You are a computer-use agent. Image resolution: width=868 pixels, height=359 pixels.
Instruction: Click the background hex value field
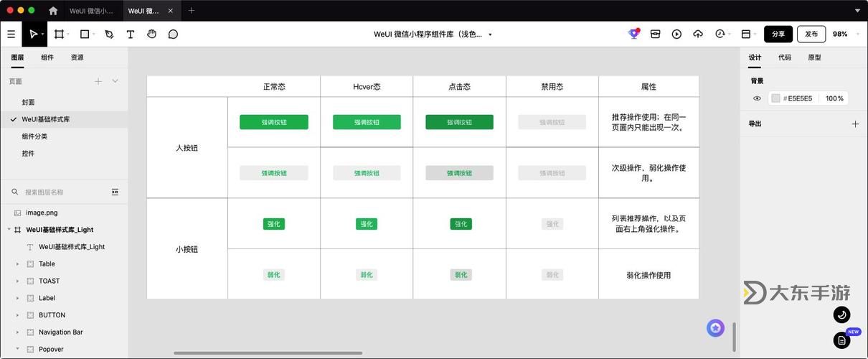tap(800, 98)
